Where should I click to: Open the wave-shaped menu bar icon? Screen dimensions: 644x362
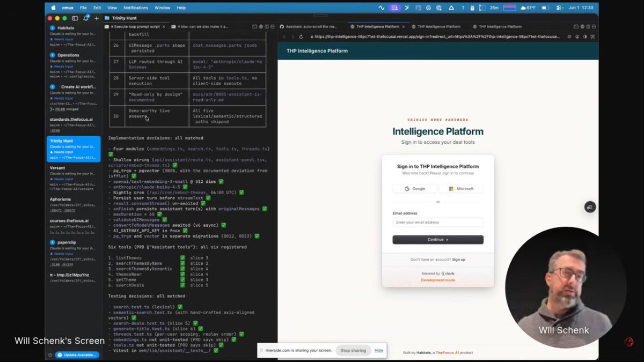tap(382, 8)
